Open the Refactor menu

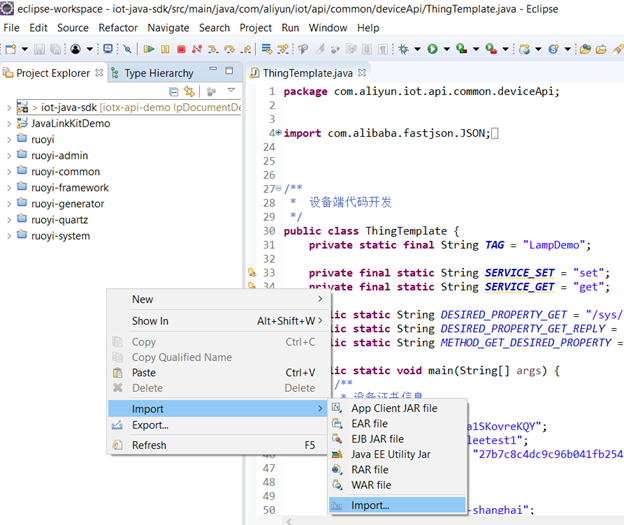click(118, 28)
